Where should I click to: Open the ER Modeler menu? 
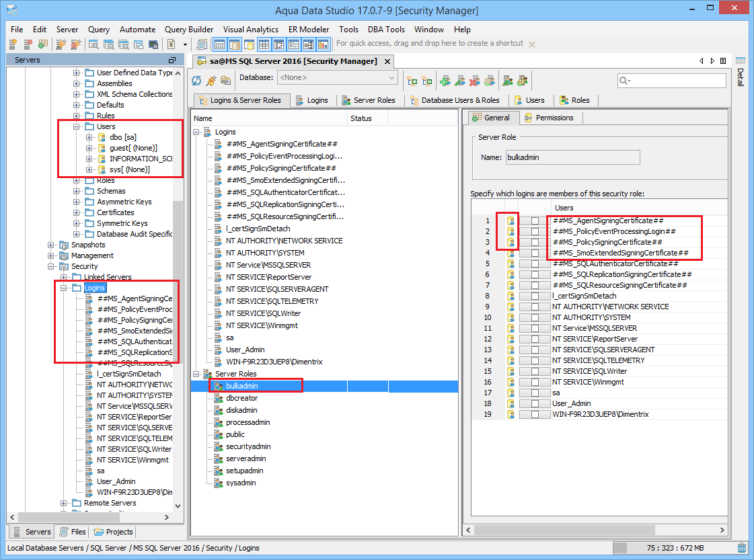click(309, 30)
